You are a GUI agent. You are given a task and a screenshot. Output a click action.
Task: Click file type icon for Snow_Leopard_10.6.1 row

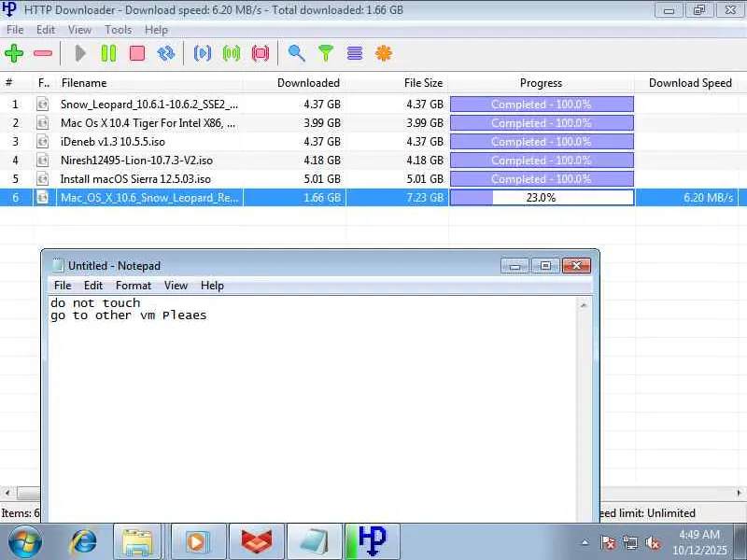42,105
